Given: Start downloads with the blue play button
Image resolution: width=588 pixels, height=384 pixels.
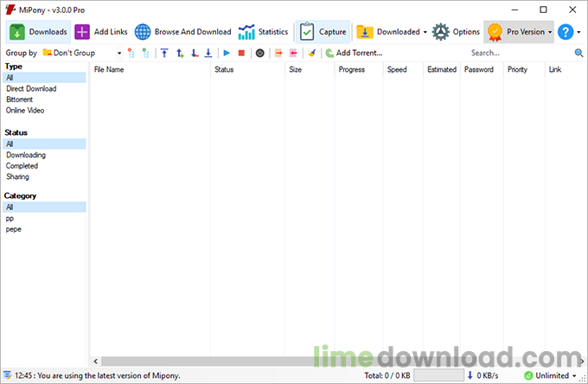Looking at the screenshot, I should tap(227, 53).
